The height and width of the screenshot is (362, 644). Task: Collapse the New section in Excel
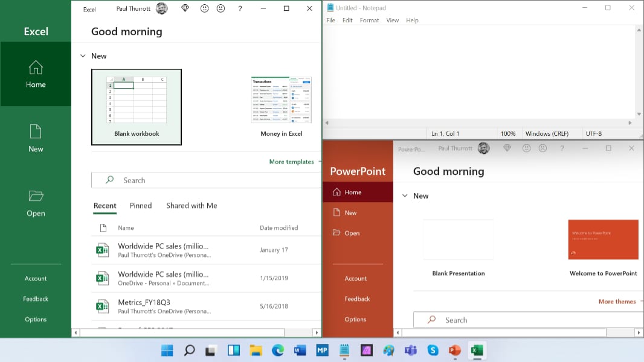pos(83,56)
